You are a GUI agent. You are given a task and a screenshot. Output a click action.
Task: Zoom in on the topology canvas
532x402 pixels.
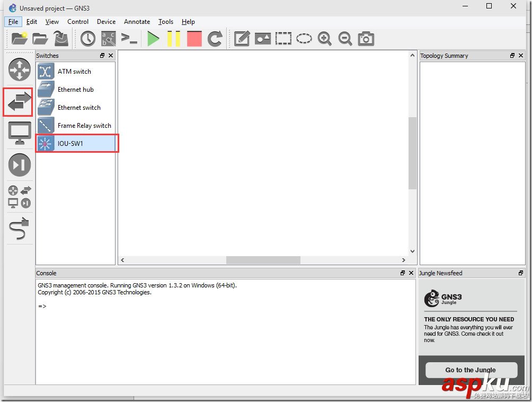click(x=324, y=38)
